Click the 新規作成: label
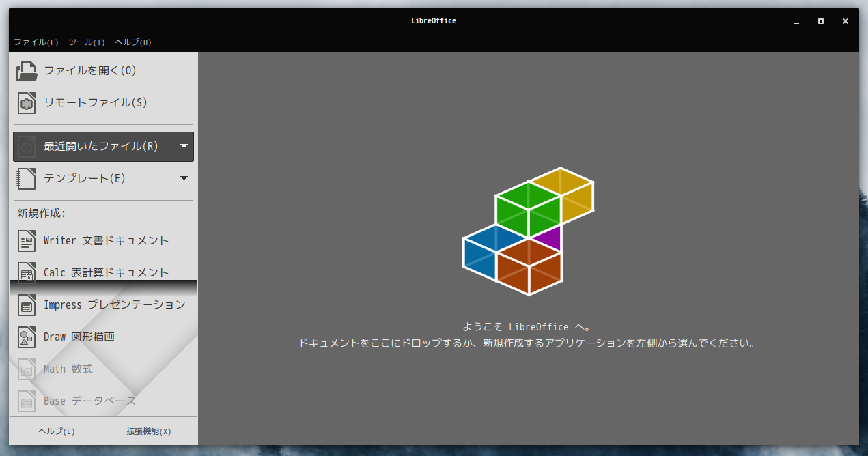 coord(41,213)
